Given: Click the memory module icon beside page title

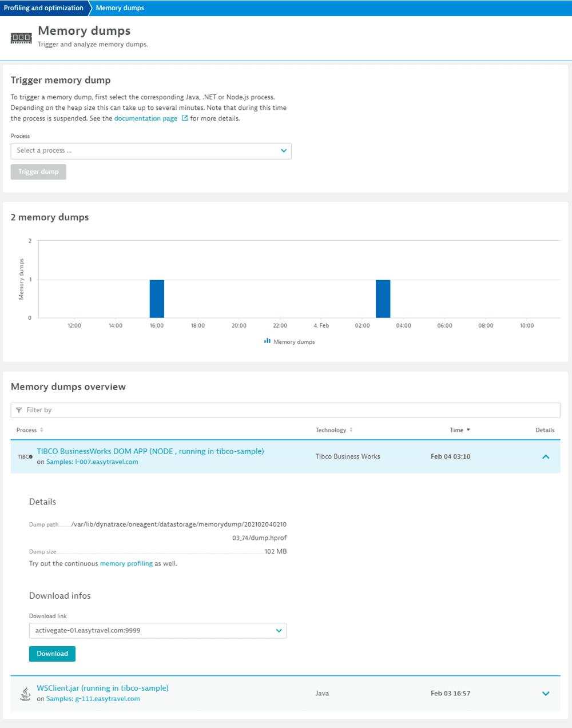Looking at the screenshot, I should [21, 37].
